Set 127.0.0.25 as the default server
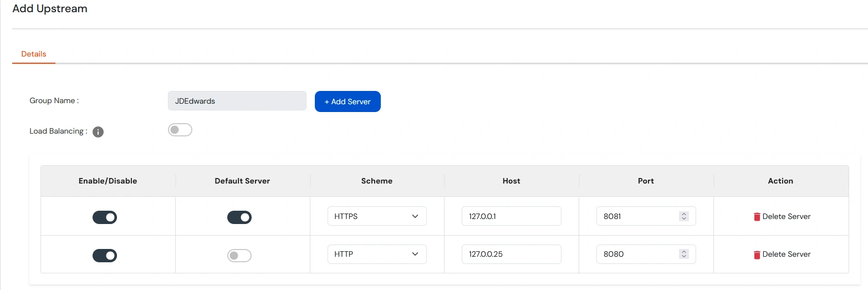 point(239,255)
